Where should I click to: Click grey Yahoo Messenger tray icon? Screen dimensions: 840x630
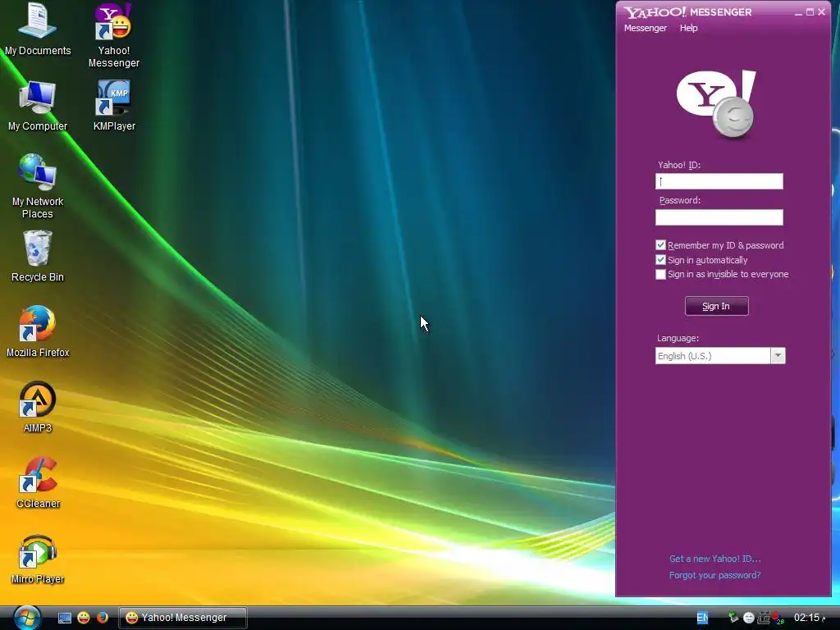(749, 618)
